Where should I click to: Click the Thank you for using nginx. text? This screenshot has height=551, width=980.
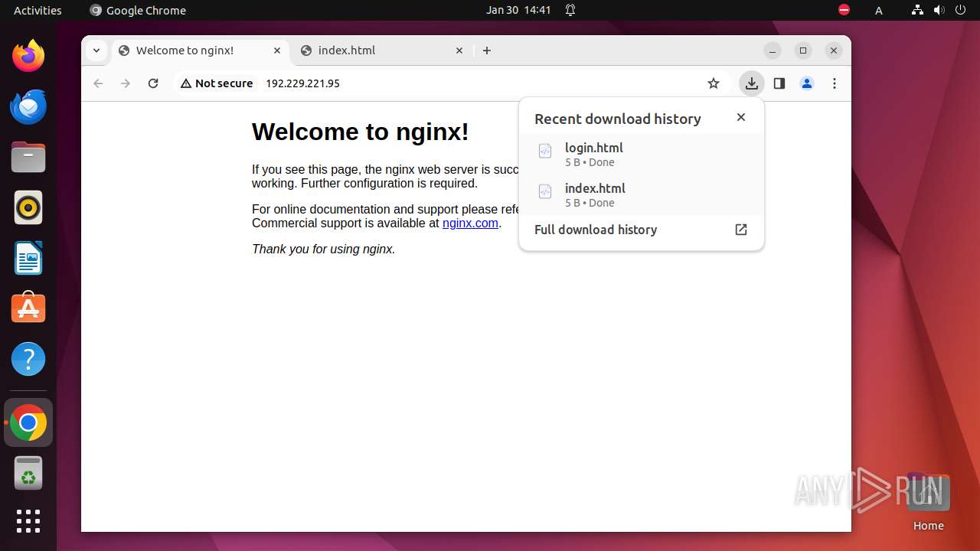[x=324, y=249]
